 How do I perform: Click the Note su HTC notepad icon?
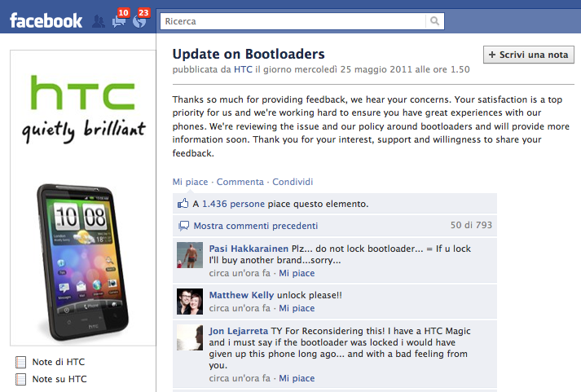tap(20, 379)
